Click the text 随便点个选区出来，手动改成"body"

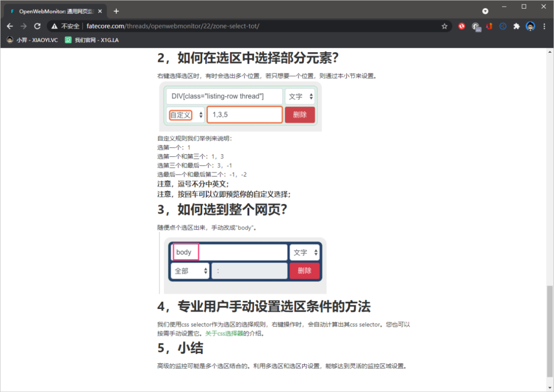tap(207, 228)
